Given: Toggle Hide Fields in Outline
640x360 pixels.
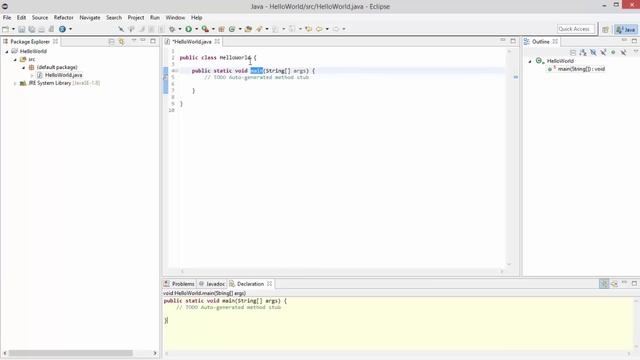Looking at the screenshot, I should [x=593, y=52].
